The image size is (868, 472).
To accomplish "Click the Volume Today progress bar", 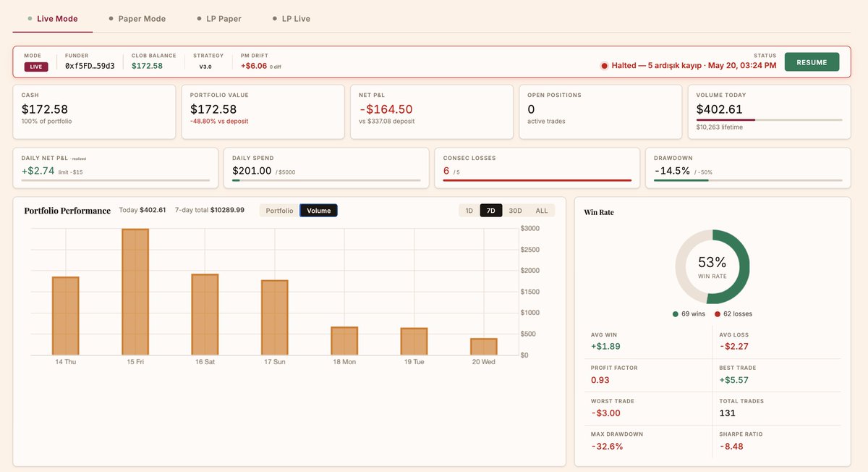I will coord(769,119).
